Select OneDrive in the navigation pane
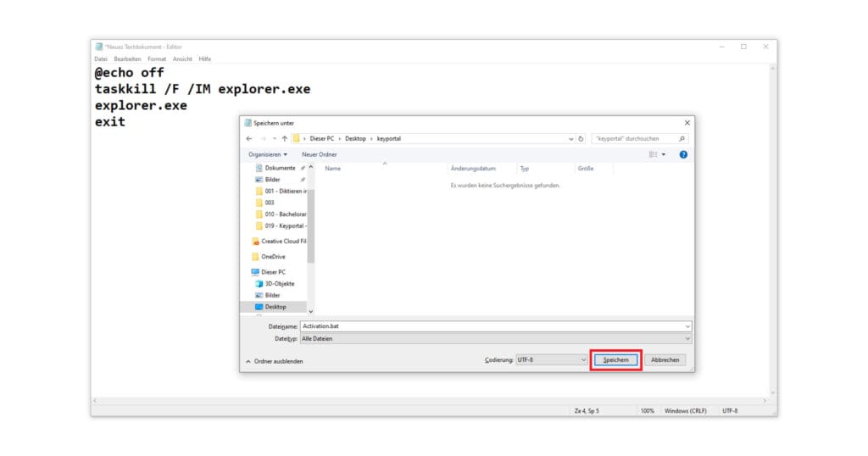Image resolution: width=868 pixels, height=456 pixels. point(272,256)
